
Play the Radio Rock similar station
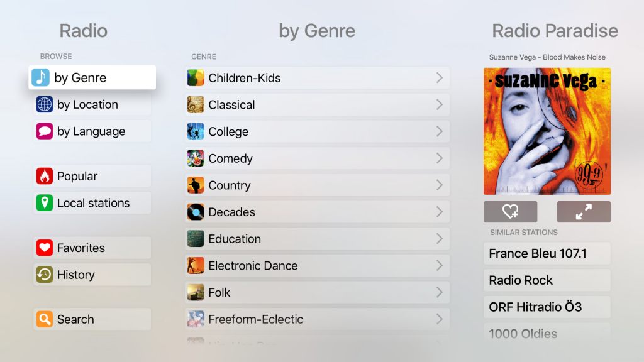click(547, 280)
